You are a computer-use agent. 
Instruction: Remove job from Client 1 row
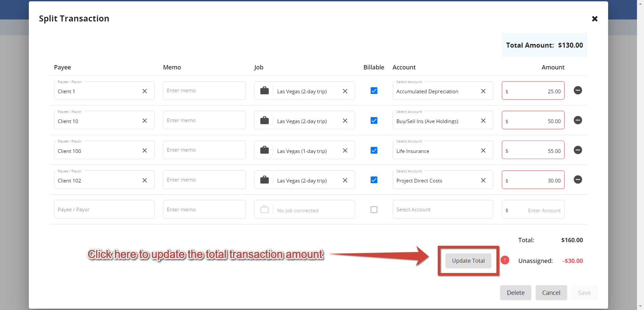pos(345,91)
